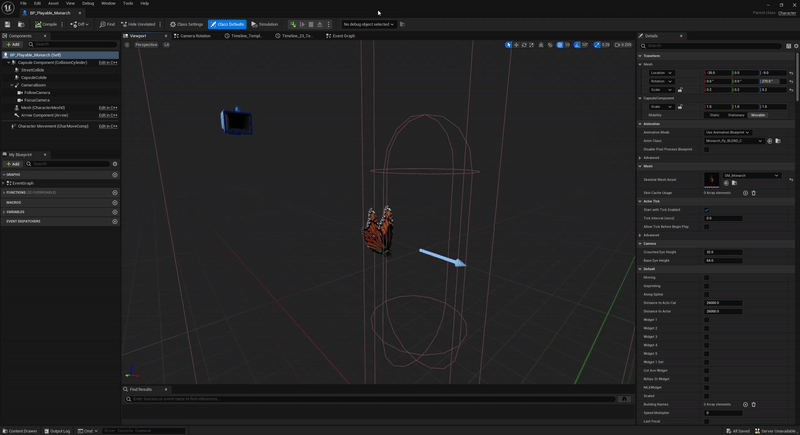
Task: Click the Compile button
Action: (46, 24)
